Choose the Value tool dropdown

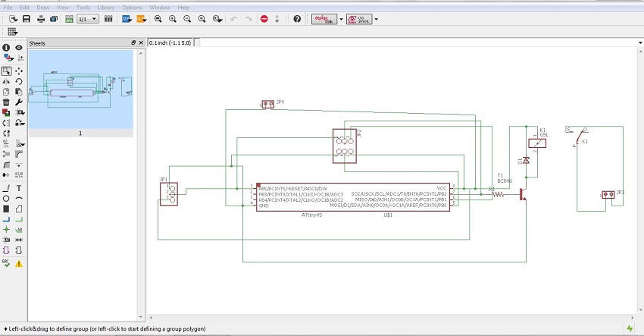(20, 143)
